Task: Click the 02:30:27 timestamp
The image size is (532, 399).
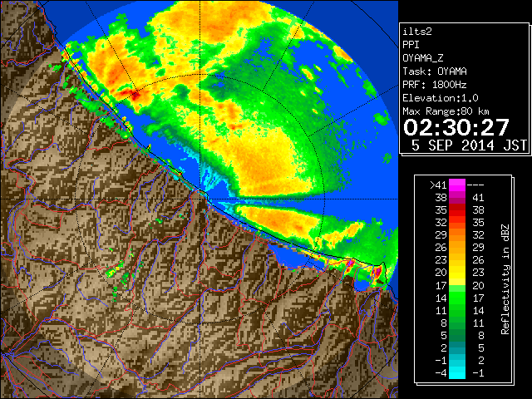Action: 456,127
